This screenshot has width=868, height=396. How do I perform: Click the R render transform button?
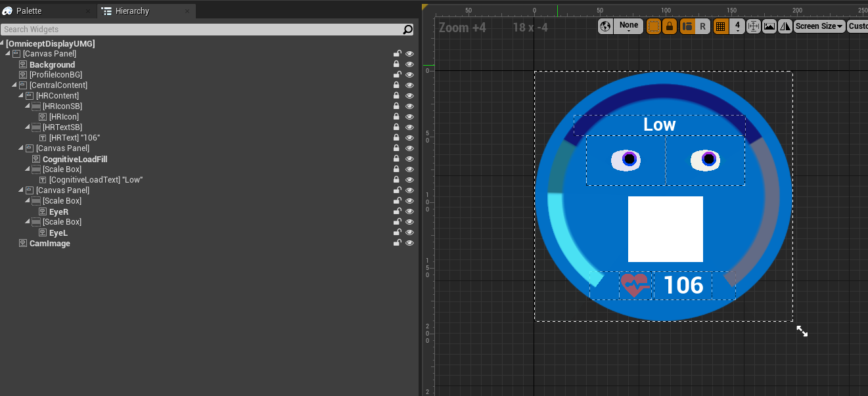click(702, 26)
